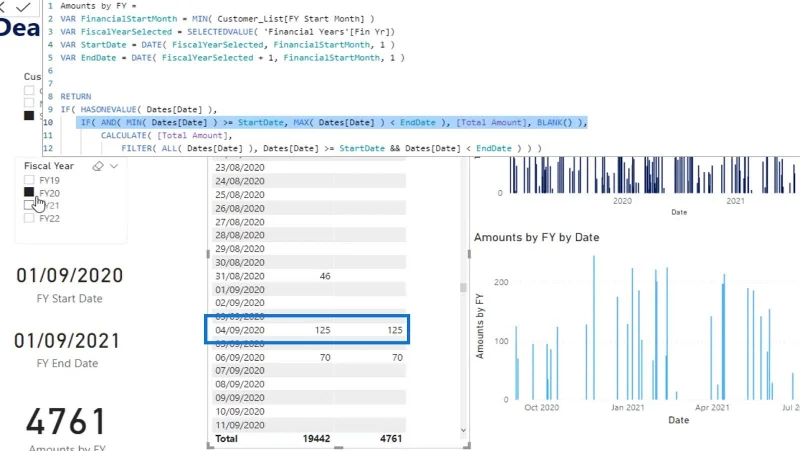Click the table's down scroll arrow
The height and width of the screenshot is (451, 800).
(463, 430)
